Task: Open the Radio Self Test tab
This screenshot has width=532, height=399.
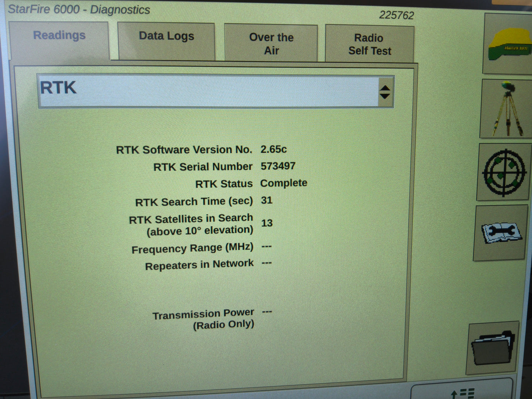Action: click(370, 44)
